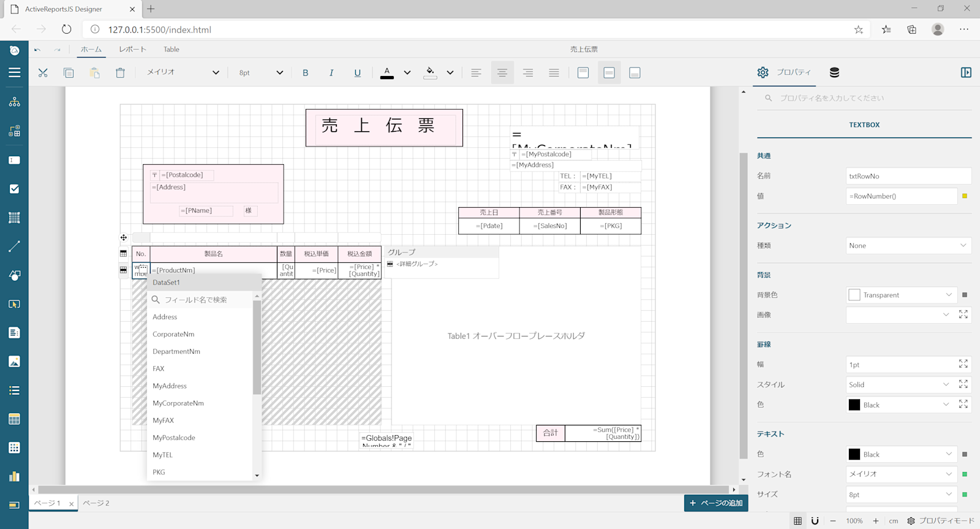Click the テキスト 色 black swatch
This screenshot has height=529, width=980.
pos(854,454)
